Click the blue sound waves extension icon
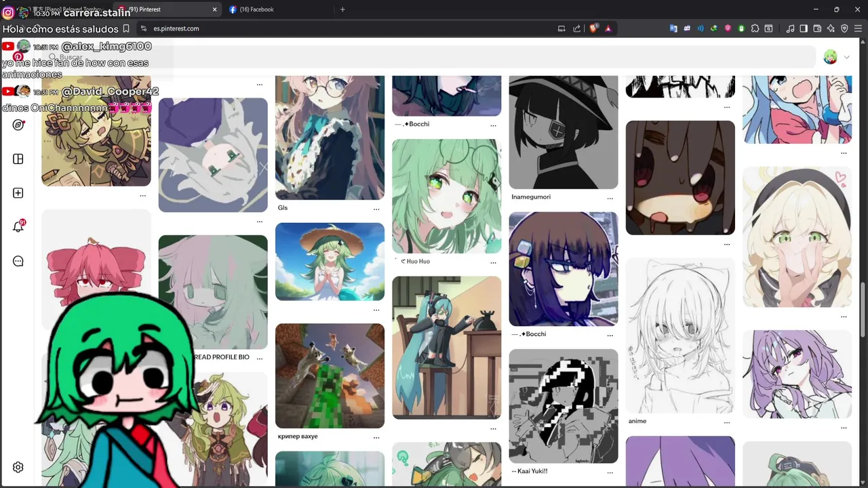Screen dimensions: 868x488 701,28
